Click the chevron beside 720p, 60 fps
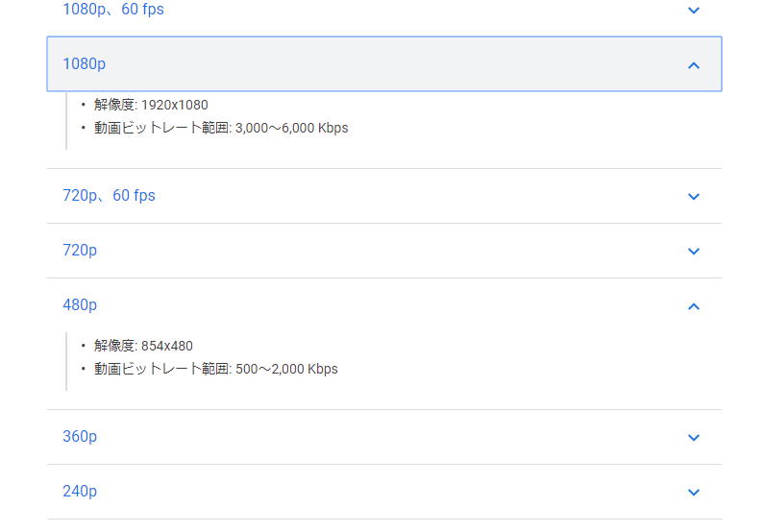Screen dimensions: 764x532 pos(694,197)
